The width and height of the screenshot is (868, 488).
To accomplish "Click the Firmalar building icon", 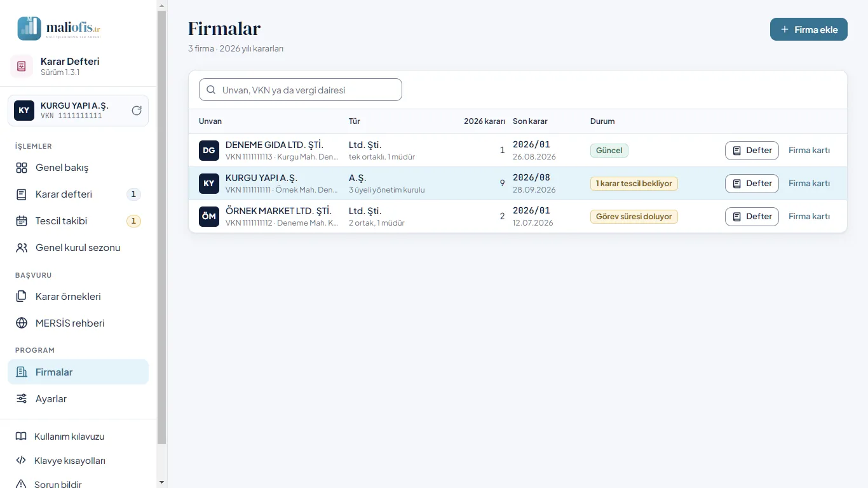I will (22, 372).
